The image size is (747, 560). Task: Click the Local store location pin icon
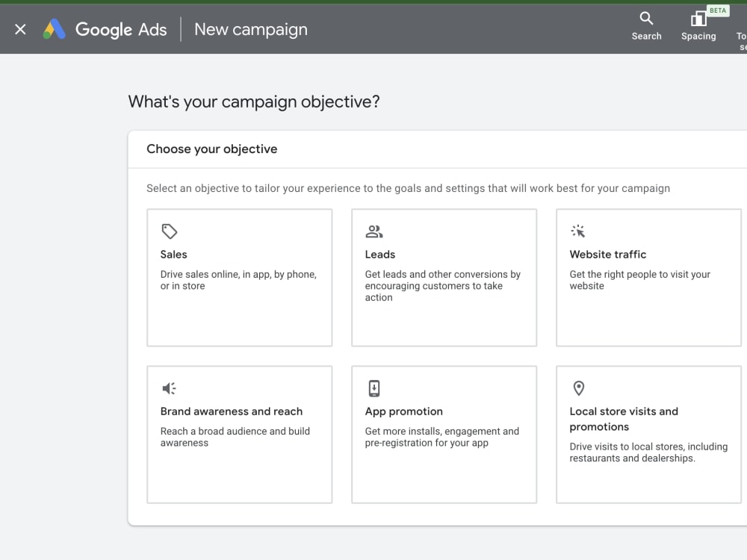[x=578, y=388]
